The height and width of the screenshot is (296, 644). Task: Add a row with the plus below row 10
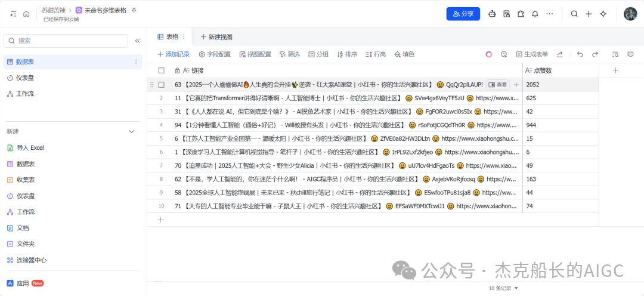pos(160,220)
